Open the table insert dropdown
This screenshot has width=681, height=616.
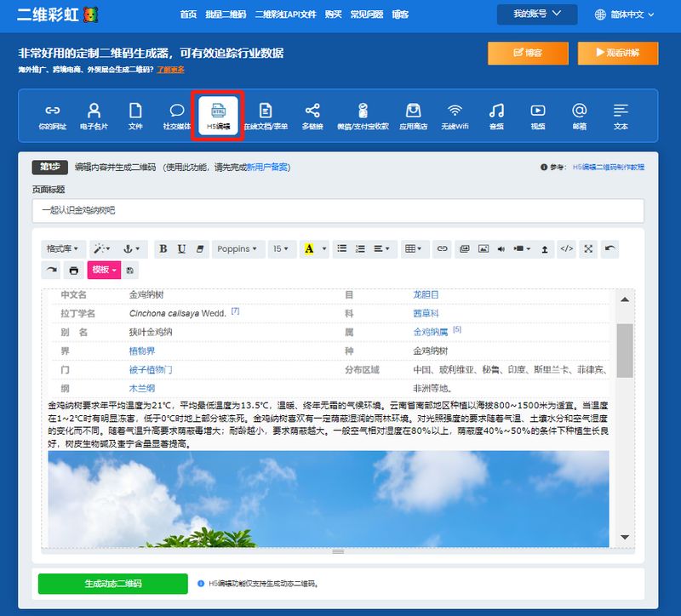414,248
